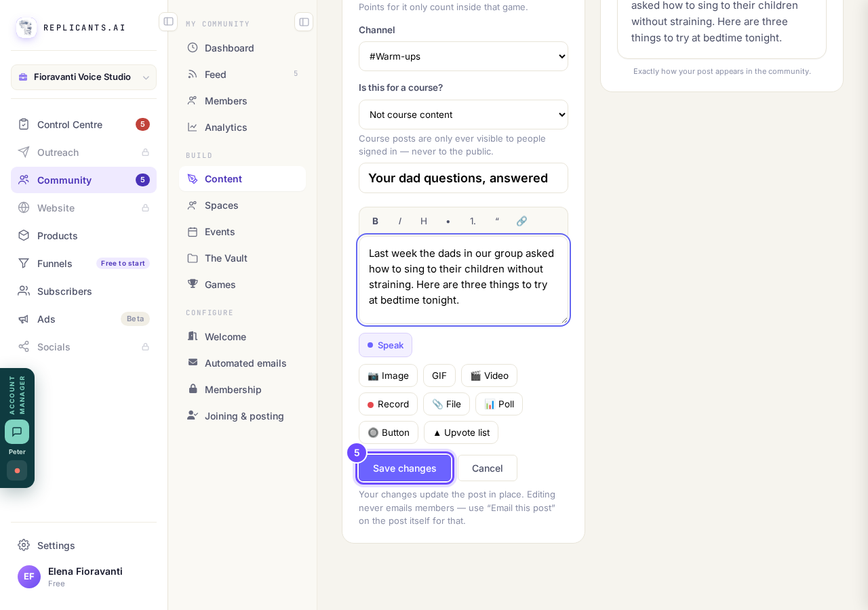Screen dimensions: 868x610
Task: Open Members page
Action: (x=242, y=101)
